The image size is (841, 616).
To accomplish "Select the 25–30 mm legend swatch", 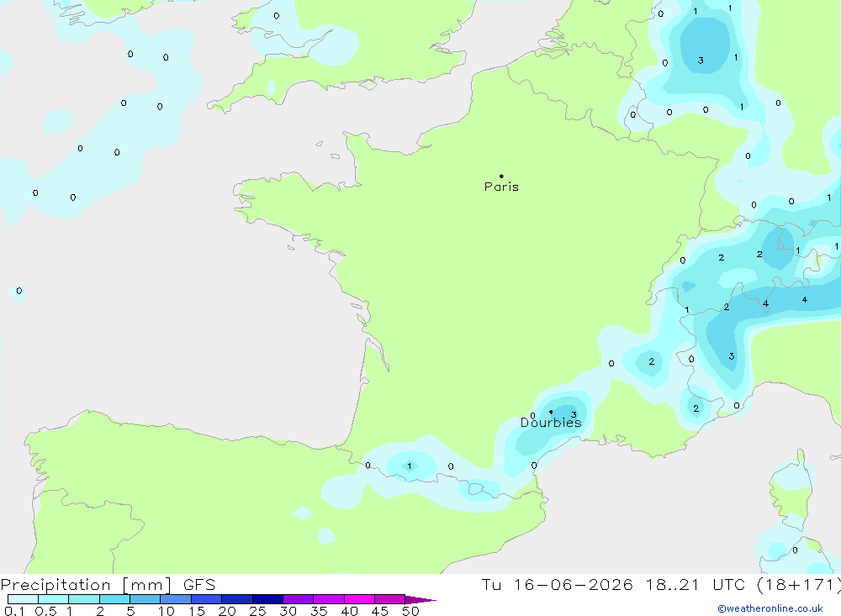I will (x=267, y=599).
